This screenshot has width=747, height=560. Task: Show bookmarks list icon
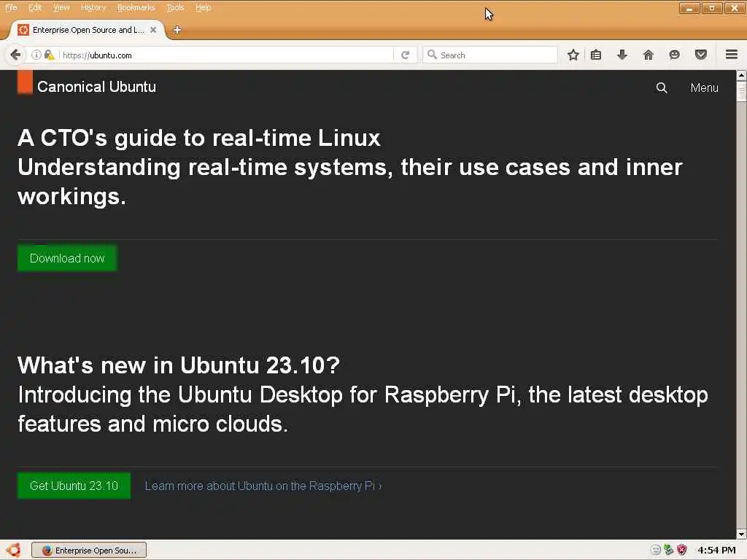[x=595, y=55]
